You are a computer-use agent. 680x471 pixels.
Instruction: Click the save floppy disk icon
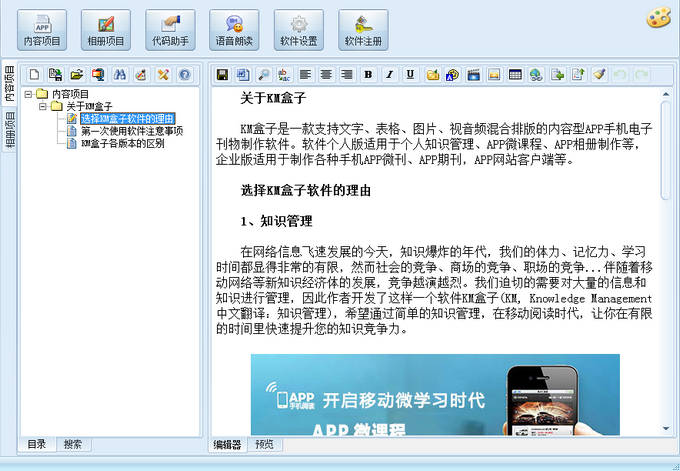click(x=222, y=75)
